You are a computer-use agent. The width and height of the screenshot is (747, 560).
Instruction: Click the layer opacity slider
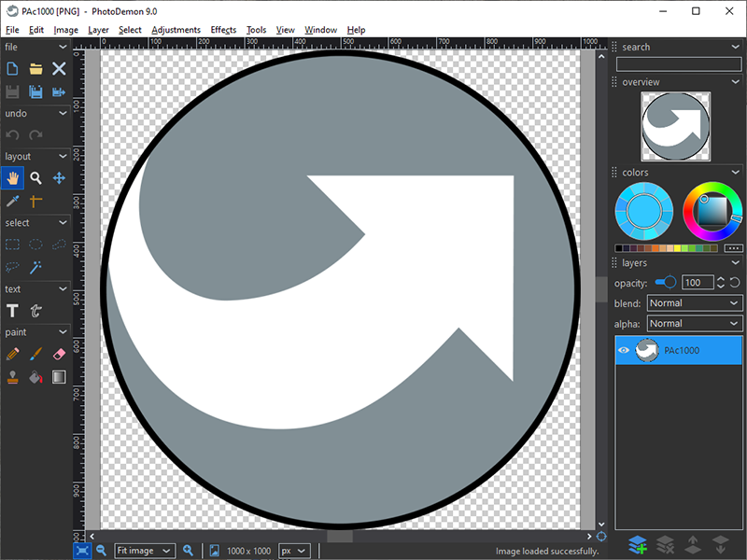tap(666, 283)
